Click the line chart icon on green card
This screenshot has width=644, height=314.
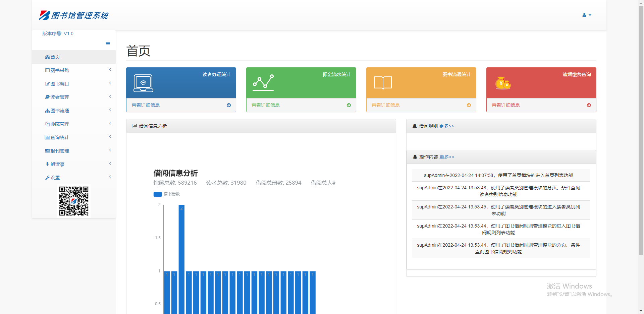(263, 83)
